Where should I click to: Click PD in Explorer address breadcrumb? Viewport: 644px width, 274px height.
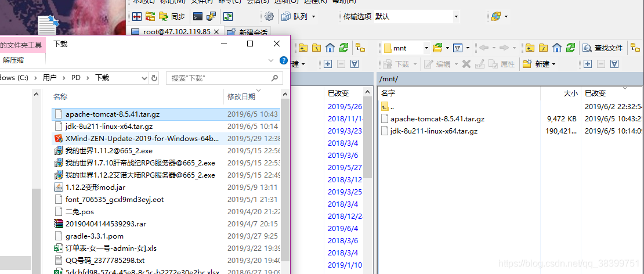pos(75,78)
